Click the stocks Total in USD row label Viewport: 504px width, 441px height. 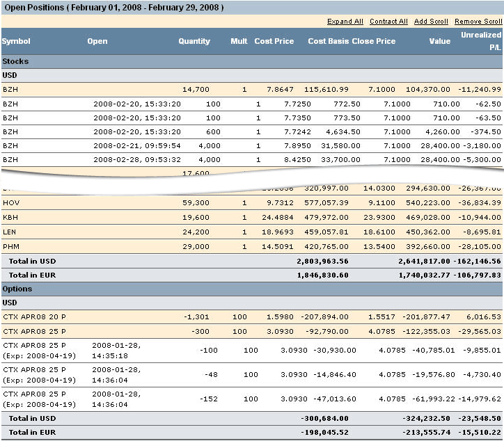click(x=32, y=261)
